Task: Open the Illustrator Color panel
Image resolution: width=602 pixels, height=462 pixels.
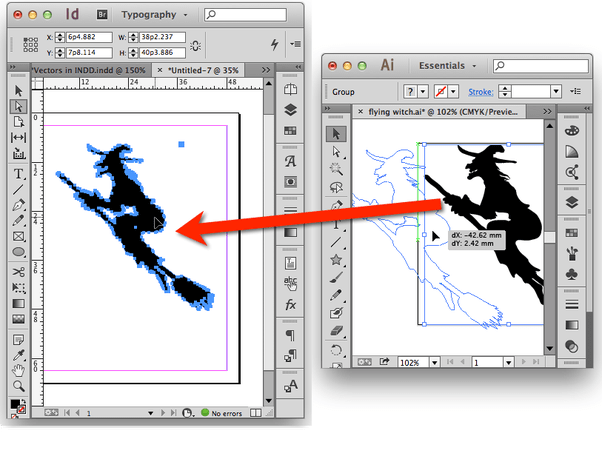Action: [x=572, y=131]
